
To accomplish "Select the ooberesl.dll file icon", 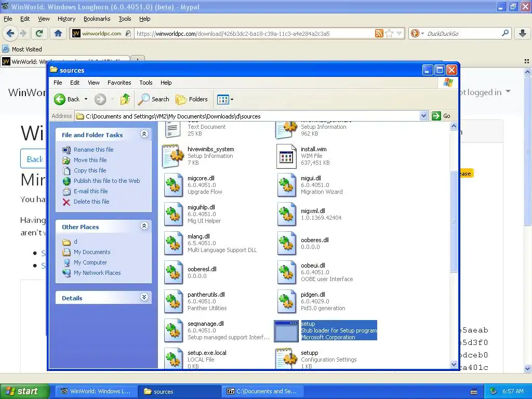I will pyautogui.click(x=174, y=272).
